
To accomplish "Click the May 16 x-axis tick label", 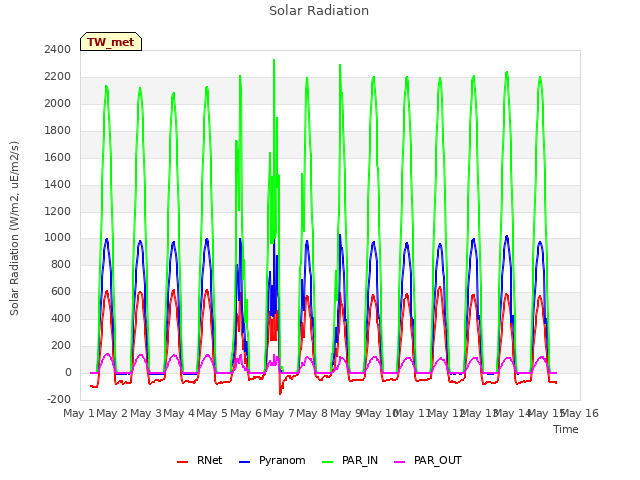I will click(x=580, y=413).
